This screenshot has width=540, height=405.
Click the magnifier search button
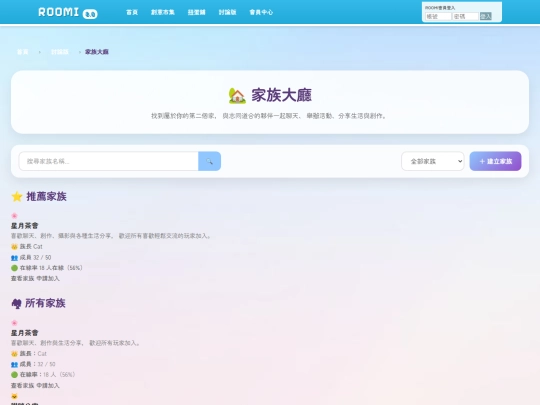coord(209,161)
